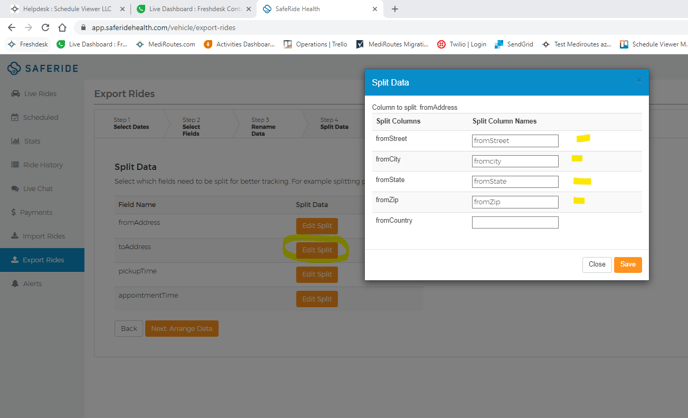
Task: Click Edit Split for the toAddress field
Action: 316,250
